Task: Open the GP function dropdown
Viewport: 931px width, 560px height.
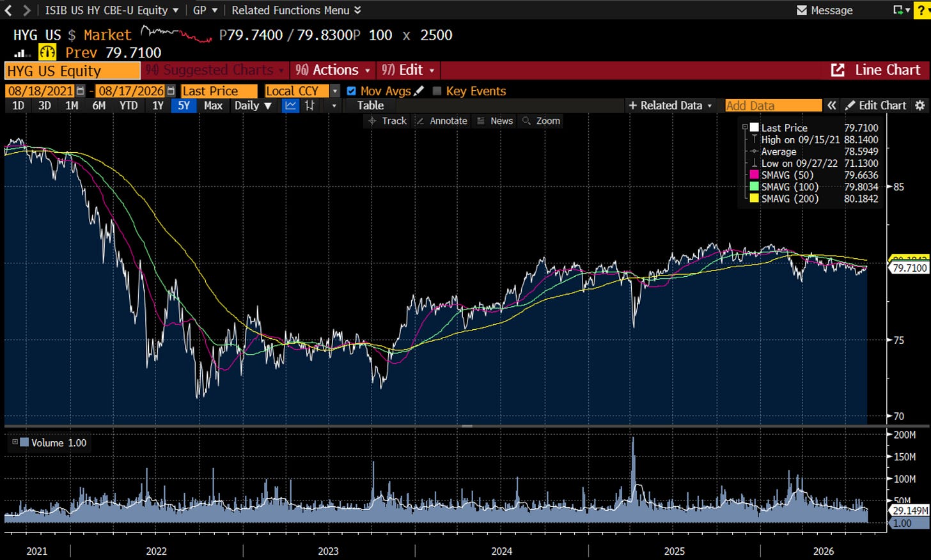Action: click(205, 10)
